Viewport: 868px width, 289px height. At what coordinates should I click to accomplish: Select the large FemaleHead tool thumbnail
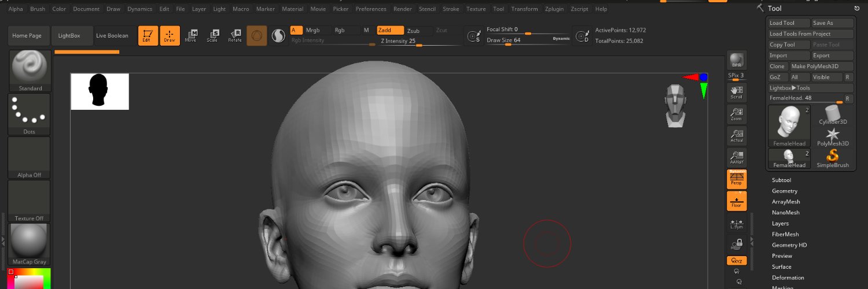pos(789,126)
